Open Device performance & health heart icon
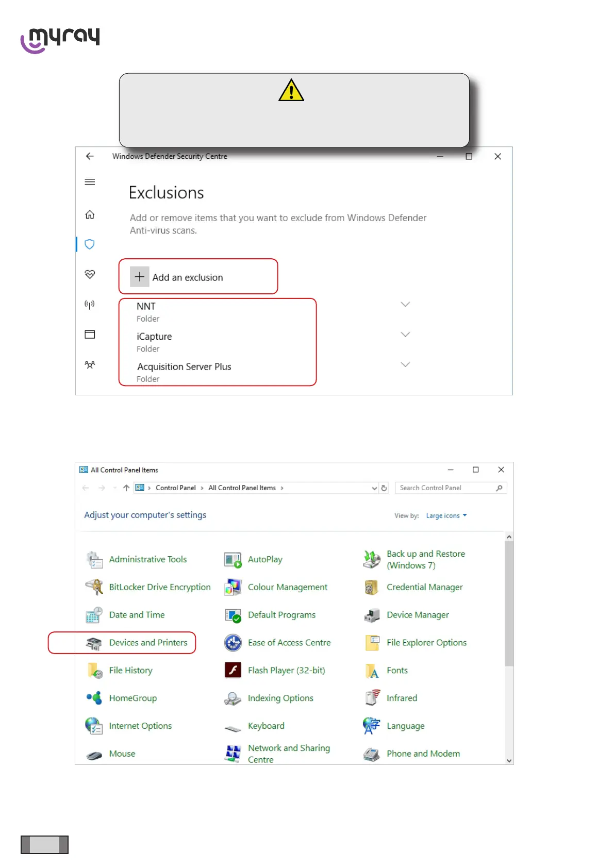614x868 pixels. click(90, 274)
